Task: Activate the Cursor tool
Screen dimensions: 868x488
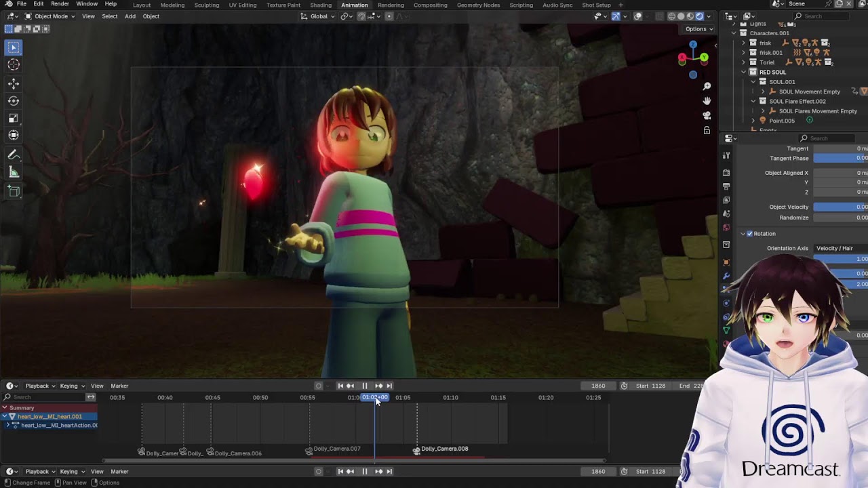Action: [x=14, y=64]
